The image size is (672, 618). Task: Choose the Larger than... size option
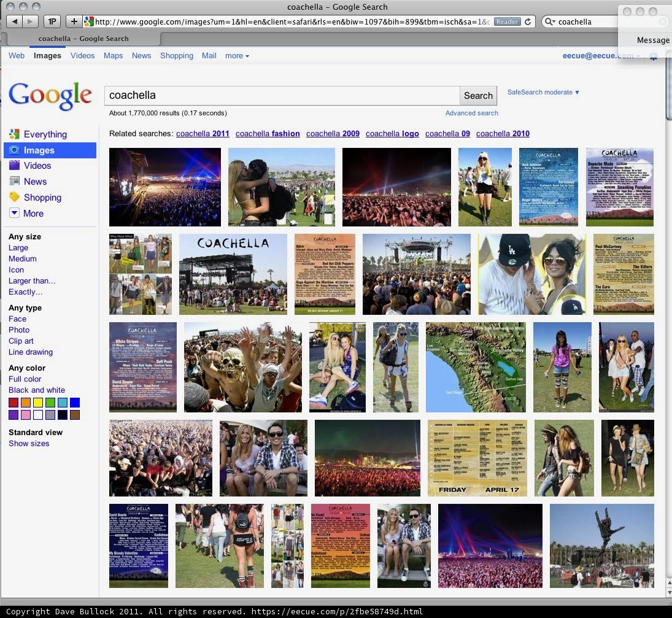coord(32,280)
